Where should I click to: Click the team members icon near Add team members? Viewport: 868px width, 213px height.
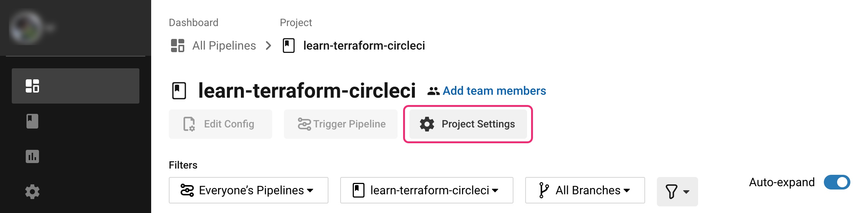click(433, 91)
